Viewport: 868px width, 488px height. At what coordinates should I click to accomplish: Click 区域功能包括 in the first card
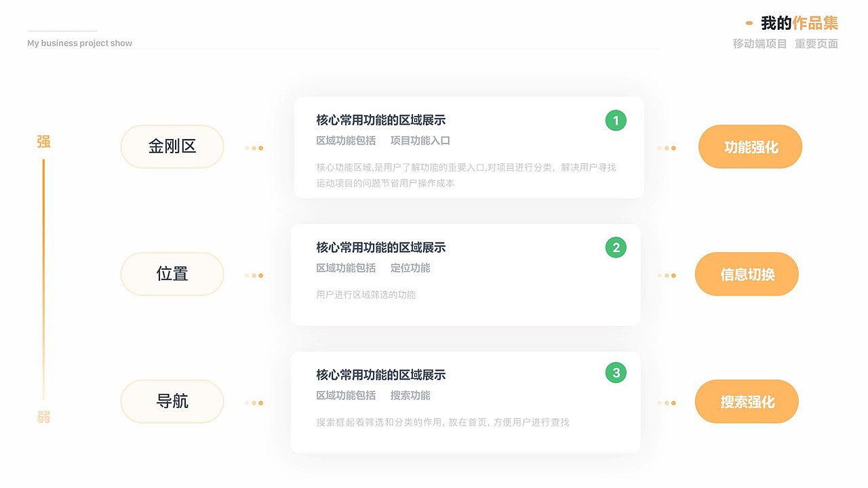click(x=346, y=141)
